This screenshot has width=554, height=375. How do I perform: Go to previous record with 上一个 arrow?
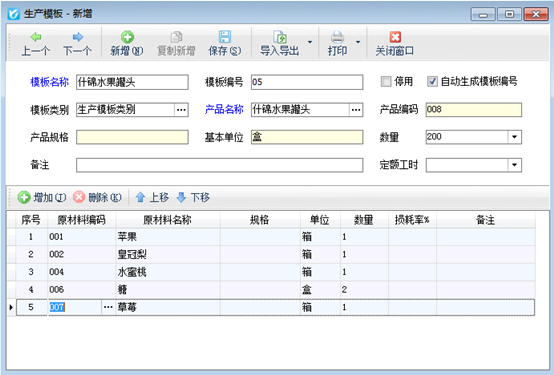click(x=36, y=37)
